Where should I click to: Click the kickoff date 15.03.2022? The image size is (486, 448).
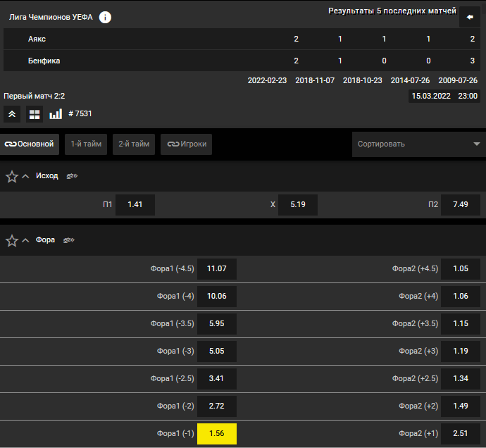pyautogui.click(x=431, y=96)
